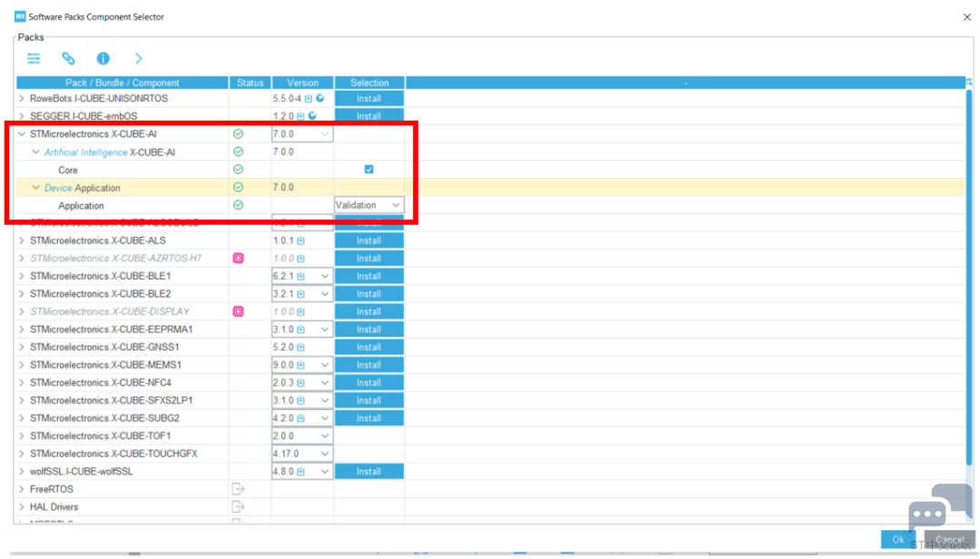Click the download icon for X-CUBE-ALS version 1.0.1
Screen dimensions: 980x559
[x=300, y=240]
